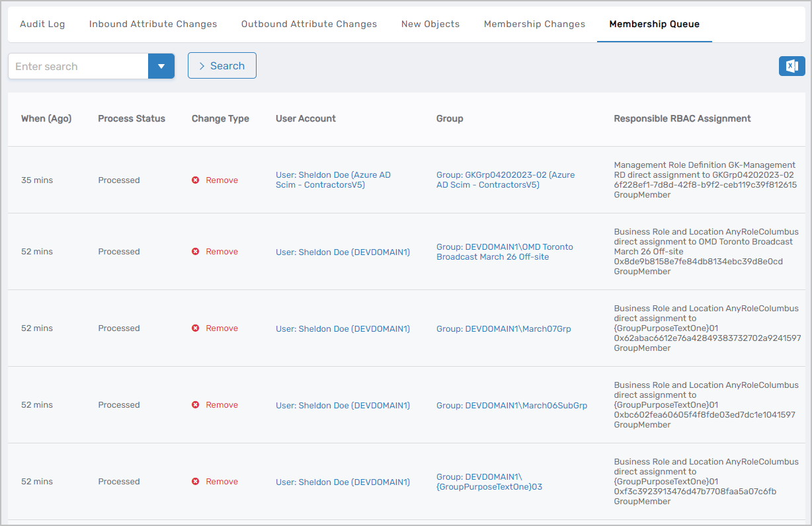Open the search filter dropdown arrow
The width and height of the screenshot is (812, 526).
pyautogui.click(x=161, y=66)
